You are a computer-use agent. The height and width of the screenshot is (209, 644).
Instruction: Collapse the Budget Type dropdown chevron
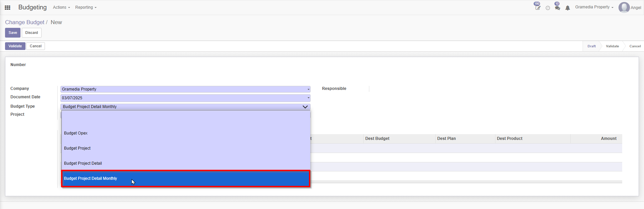pyautogui.click(x=305, y=107)
